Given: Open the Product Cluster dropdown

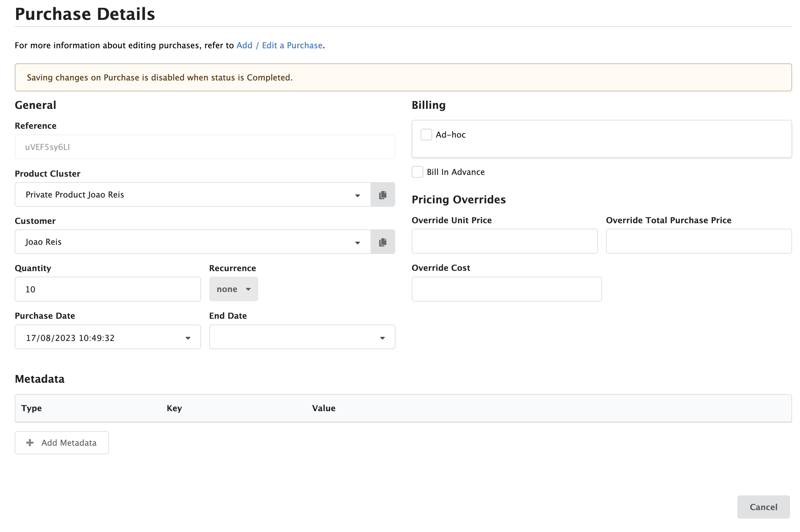Looking at the screenshot, I should (x=358, y=194).
